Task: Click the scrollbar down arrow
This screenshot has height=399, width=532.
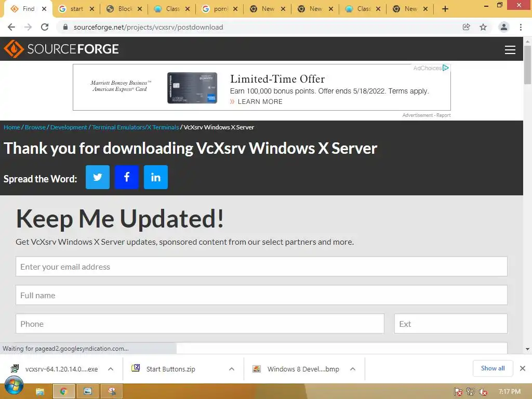Action: tap(527, 349)
